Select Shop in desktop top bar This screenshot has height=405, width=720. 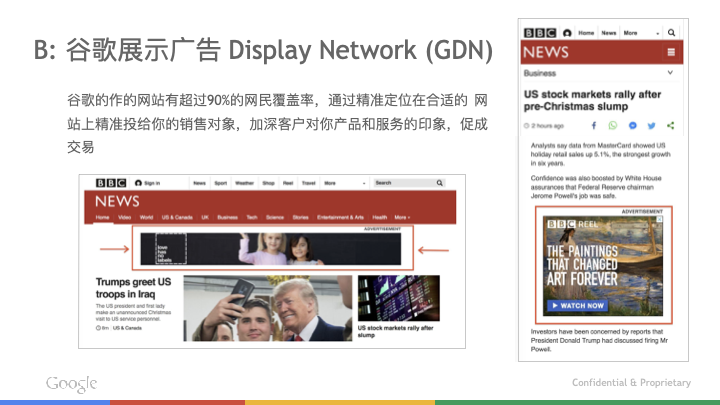tap(269, 183)
